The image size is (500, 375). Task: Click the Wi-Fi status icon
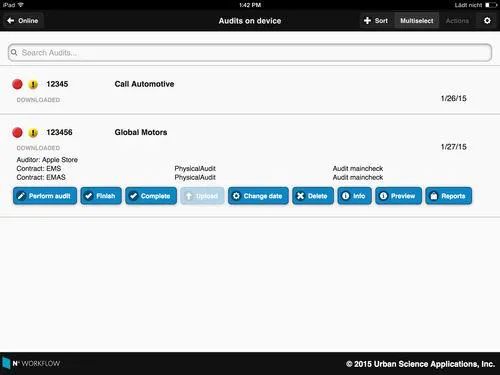point(21,5)
